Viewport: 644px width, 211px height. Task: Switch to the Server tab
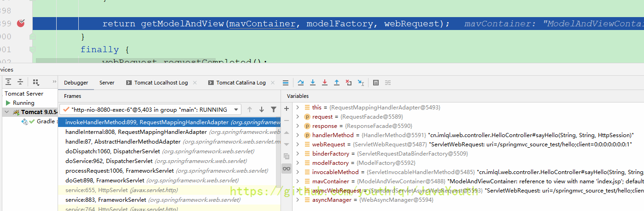pyautogui.click(x=107, y=83)
